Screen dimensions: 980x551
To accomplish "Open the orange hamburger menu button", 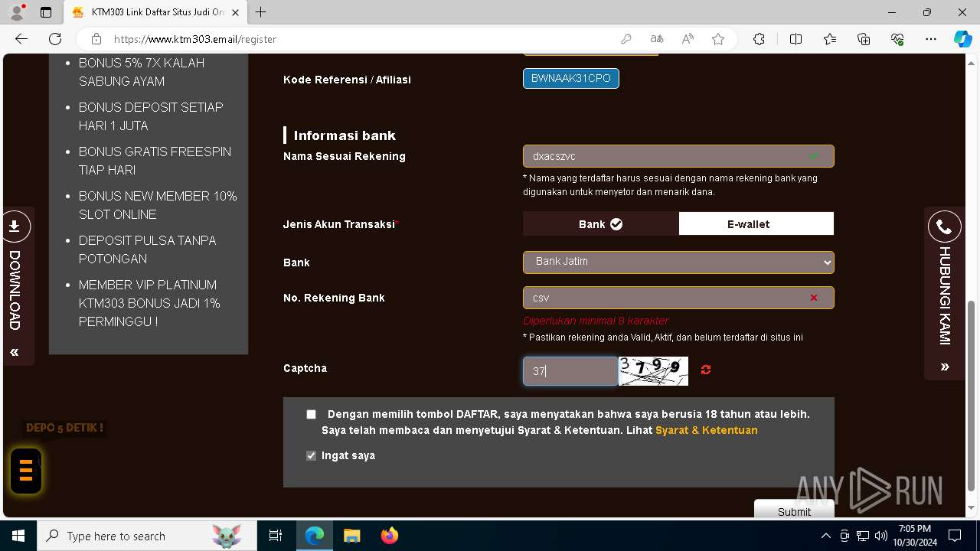I will pos(26,470).
